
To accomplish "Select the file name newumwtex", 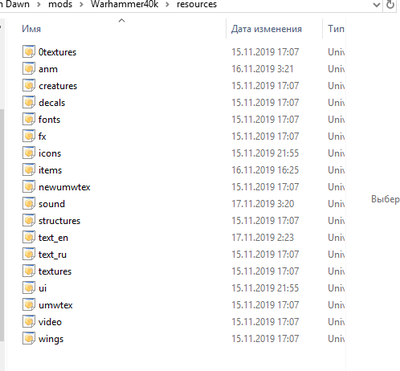I will click(64, 187).
